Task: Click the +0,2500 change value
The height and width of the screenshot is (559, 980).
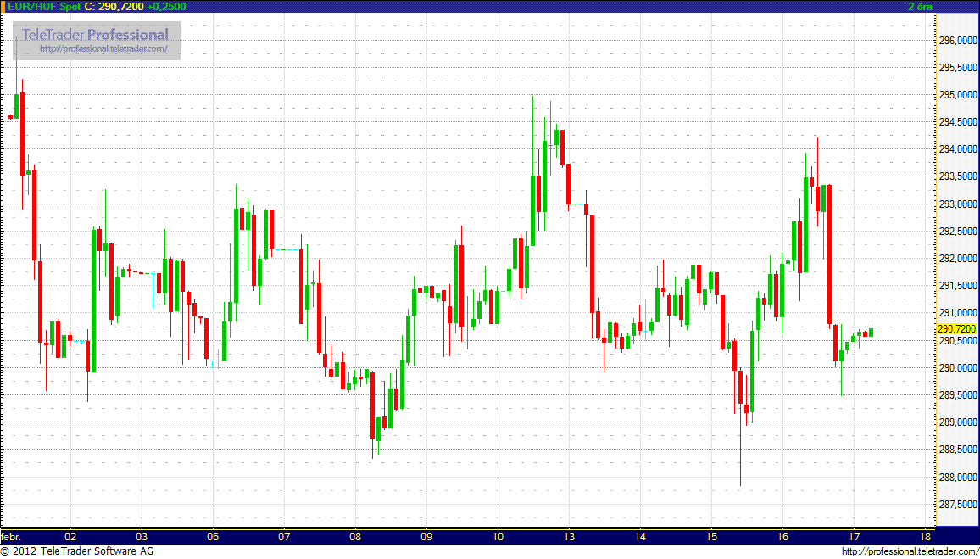Action: tap(165, 6)
